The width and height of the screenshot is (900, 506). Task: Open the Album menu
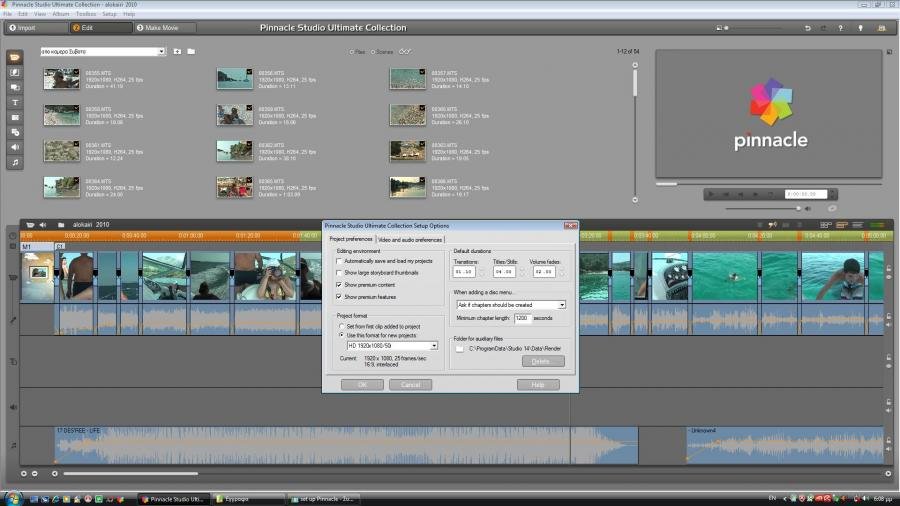tap(60, 14)
